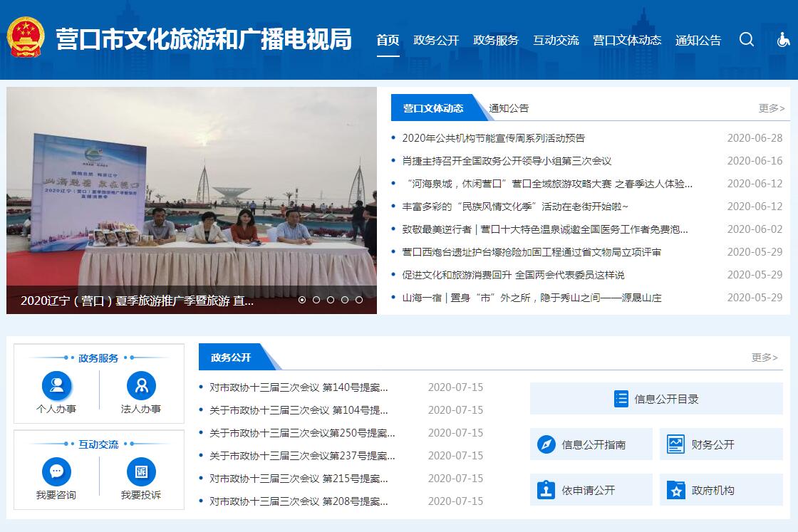798x532 pixels.
Task: Open 互动交流 in the top navigation
Action: coord(556,41)
